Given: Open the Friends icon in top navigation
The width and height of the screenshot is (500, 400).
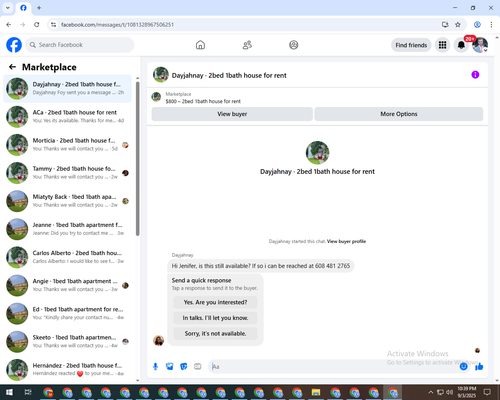Looking at the screenshot, I should coord(247,45).
